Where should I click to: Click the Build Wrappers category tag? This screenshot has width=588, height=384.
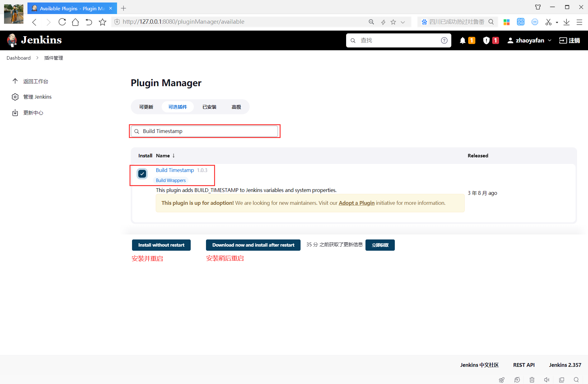171,180
